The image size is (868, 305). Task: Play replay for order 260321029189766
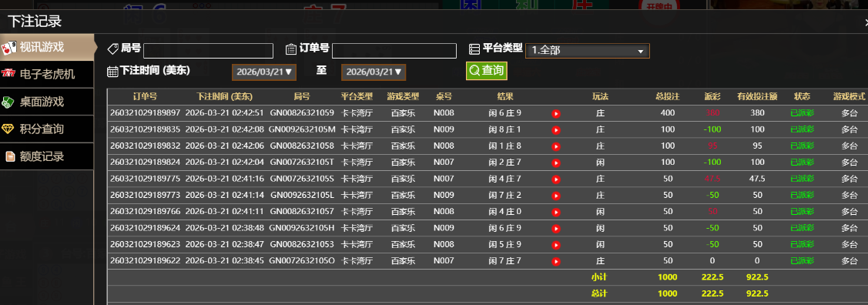(556, 212)
